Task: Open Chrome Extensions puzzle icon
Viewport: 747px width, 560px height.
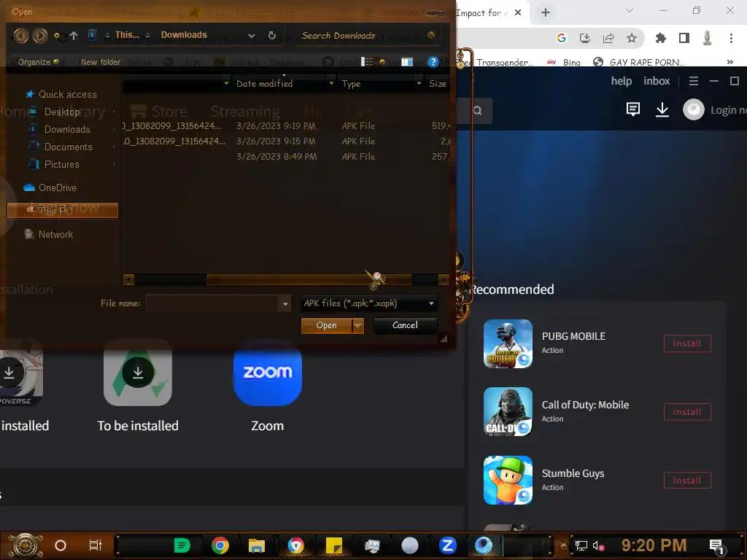Action: pos(661,38)
